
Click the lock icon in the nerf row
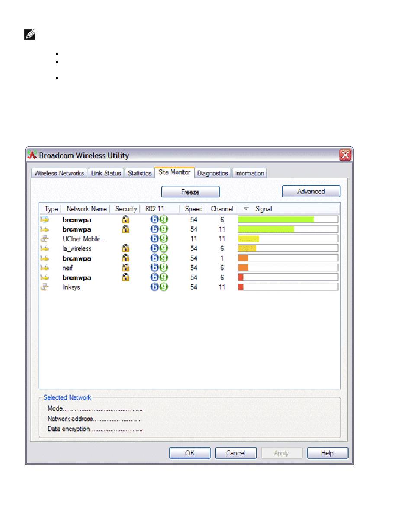click(x=125, y=268)
